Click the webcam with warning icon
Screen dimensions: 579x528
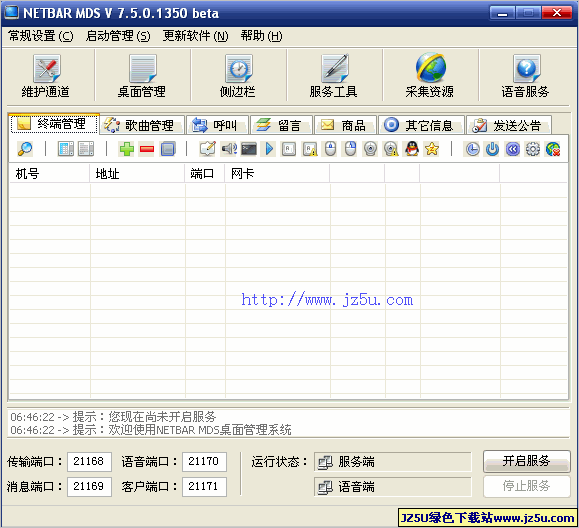click(391, 149)
